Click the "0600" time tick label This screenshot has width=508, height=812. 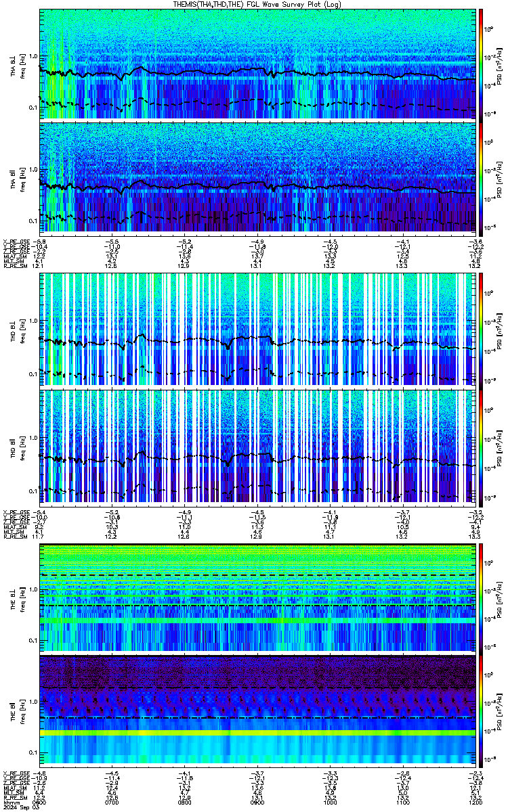39,801
